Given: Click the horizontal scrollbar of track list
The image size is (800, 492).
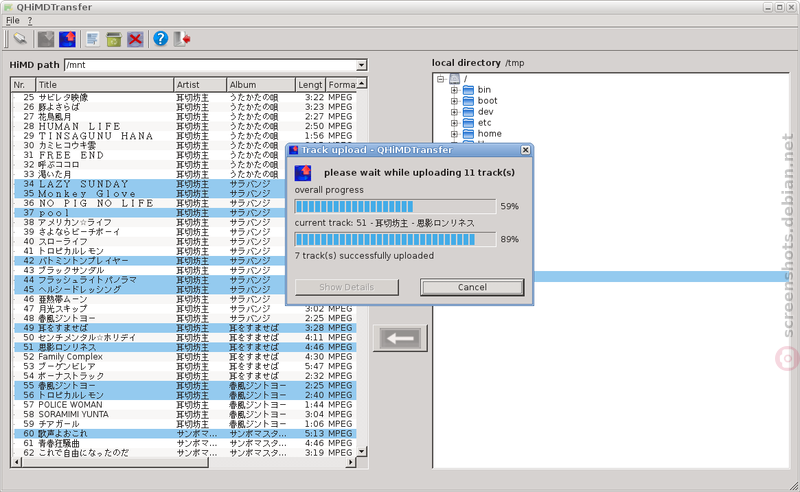Looking at the screenshot, I should click(x=115, y=462).
